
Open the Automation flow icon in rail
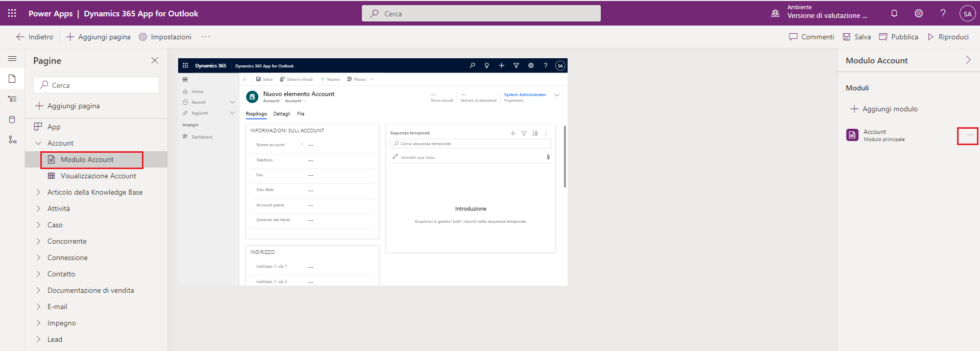(x=12, y=140)
